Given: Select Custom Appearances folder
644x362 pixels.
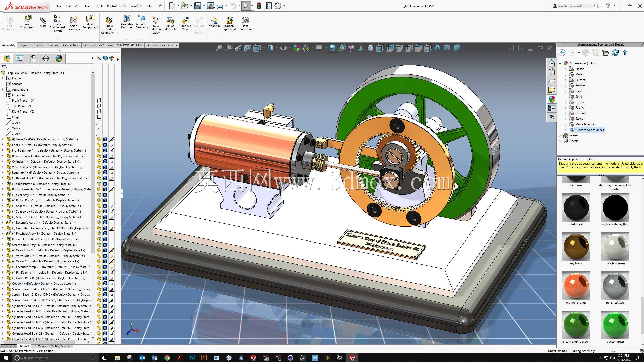Looking at the screenshot, I should [589, 130].
